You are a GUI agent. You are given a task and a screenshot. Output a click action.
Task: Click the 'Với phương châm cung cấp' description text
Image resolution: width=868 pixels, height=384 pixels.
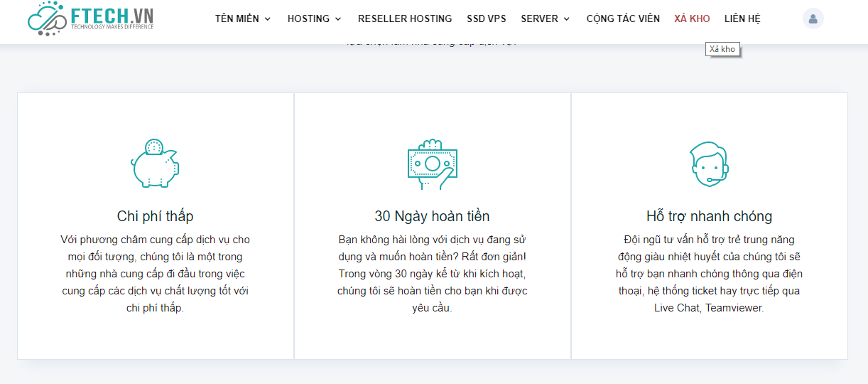coord(155,274)
